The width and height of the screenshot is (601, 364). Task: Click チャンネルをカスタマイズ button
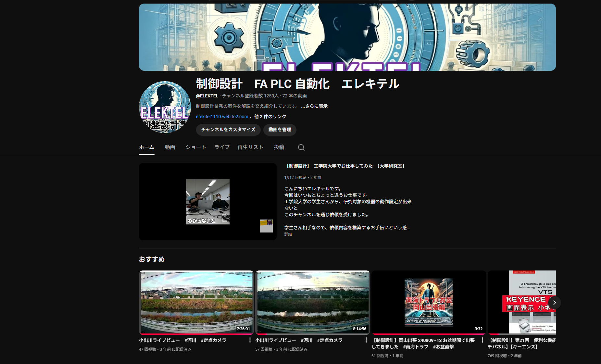[228, 130]
